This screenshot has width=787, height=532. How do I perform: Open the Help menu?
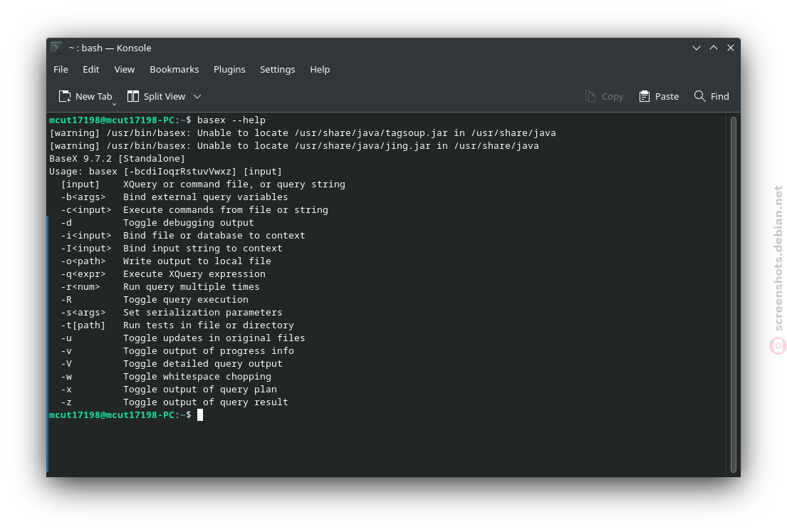(x=320, y=69)
